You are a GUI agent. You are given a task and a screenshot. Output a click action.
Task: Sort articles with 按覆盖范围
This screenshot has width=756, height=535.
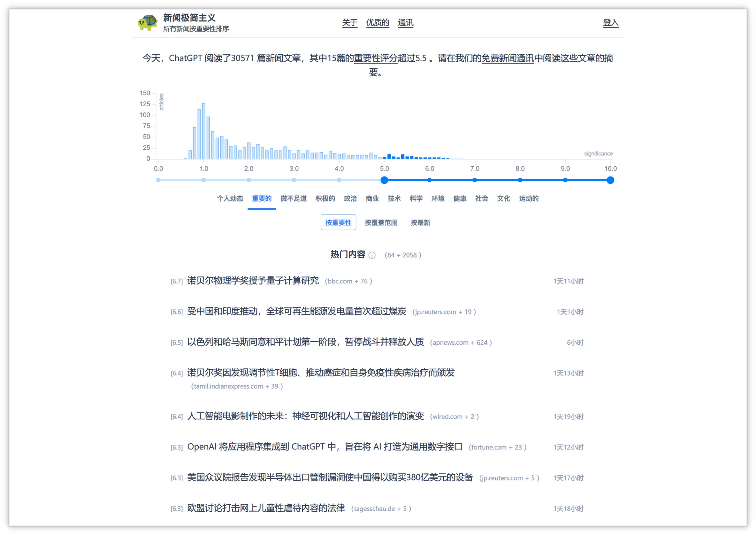pos(381,223)
